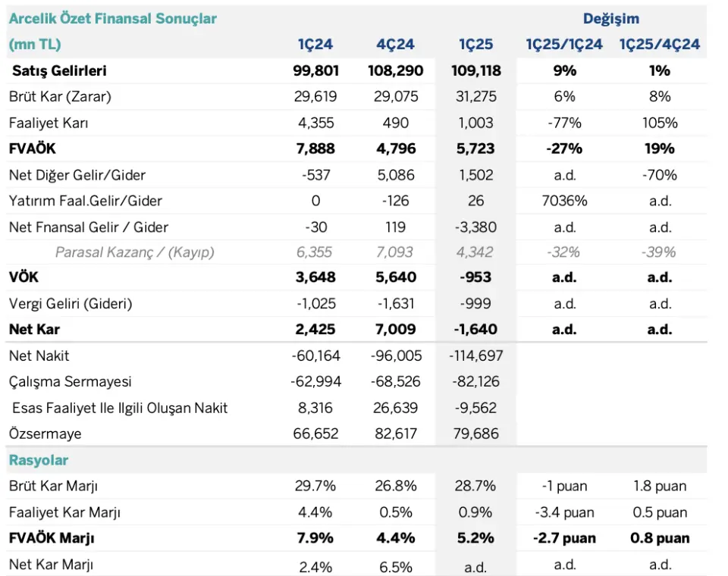Click the -27% change cell

coord(564,149)
